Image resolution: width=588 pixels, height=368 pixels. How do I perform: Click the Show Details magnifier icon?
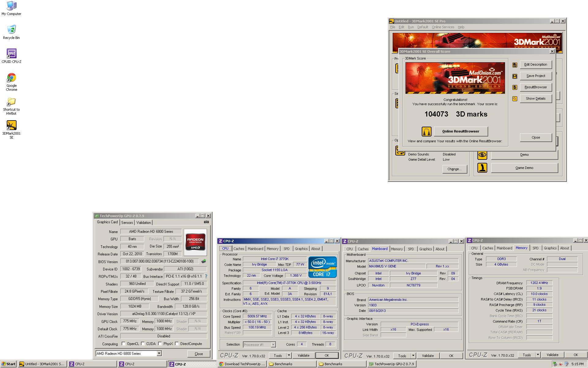(x=515, y=99)
